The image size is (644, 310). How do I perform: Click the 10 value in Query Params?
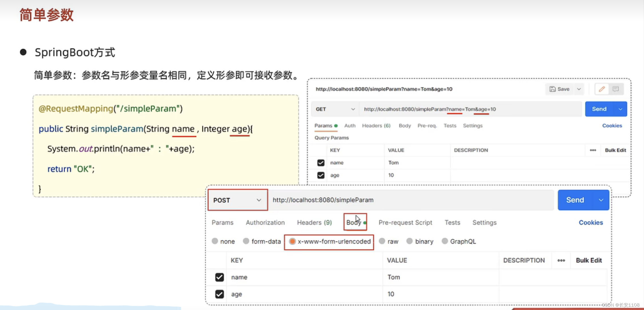click(x=391, y=175)
